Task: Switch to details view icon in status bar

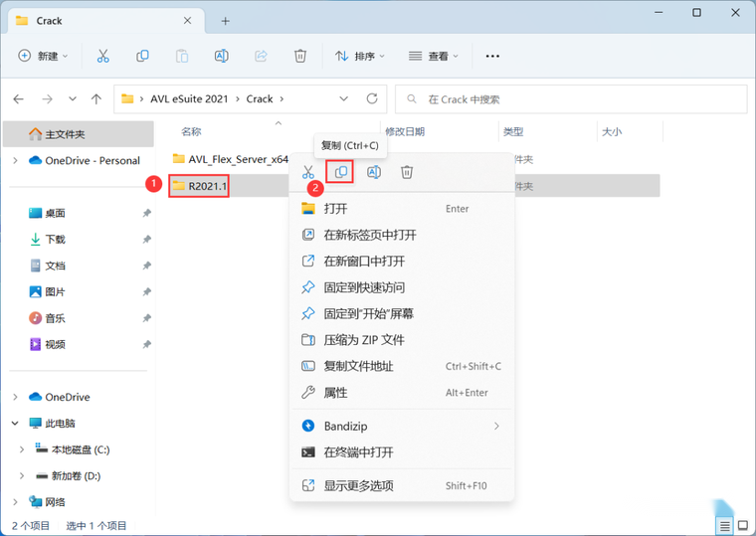Action: (x=724, y=526)
